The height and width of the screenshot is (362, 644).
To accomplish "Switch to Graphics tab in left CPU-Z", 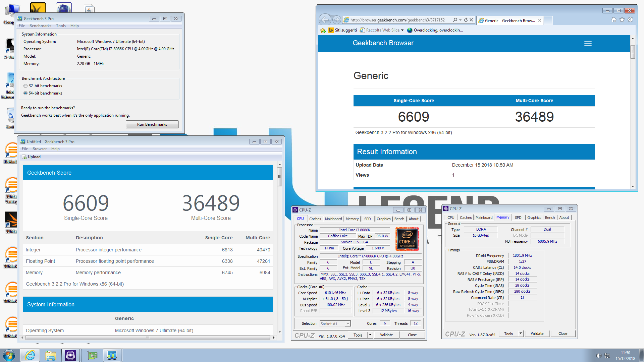I will pyautogui.click(x=383, y=219).
